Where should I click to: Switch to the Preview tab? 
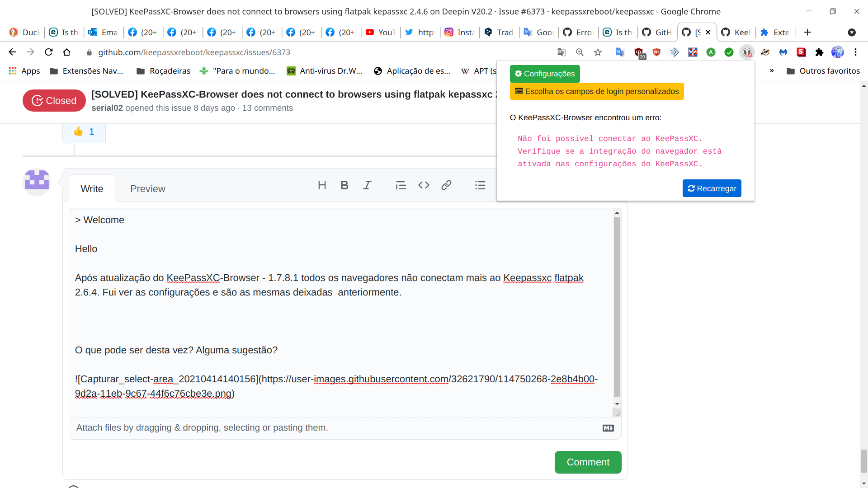[147, 188]
